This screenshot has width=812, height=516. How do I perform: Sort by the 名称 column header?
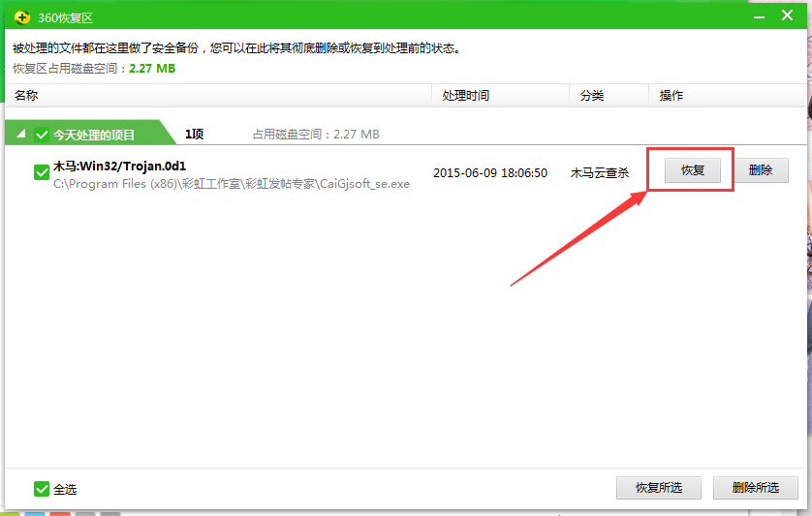[x=218, y=95]
